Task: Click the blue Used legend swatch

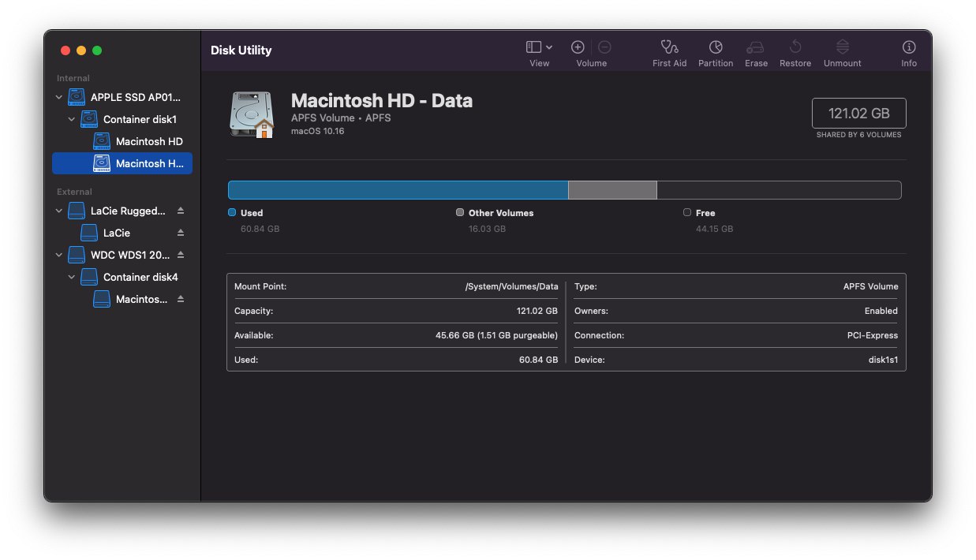Action: (x=232, y=212)
